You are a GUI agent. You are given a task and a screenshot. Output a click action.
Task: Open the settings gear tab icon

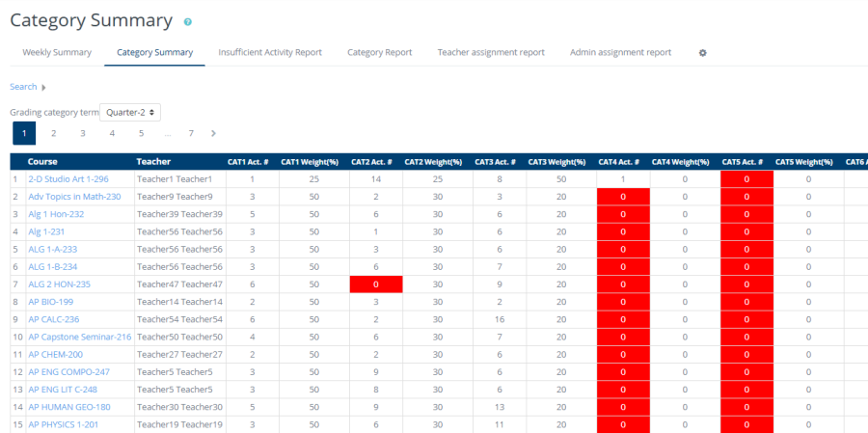pyautogui.click(x=702, y=53)
